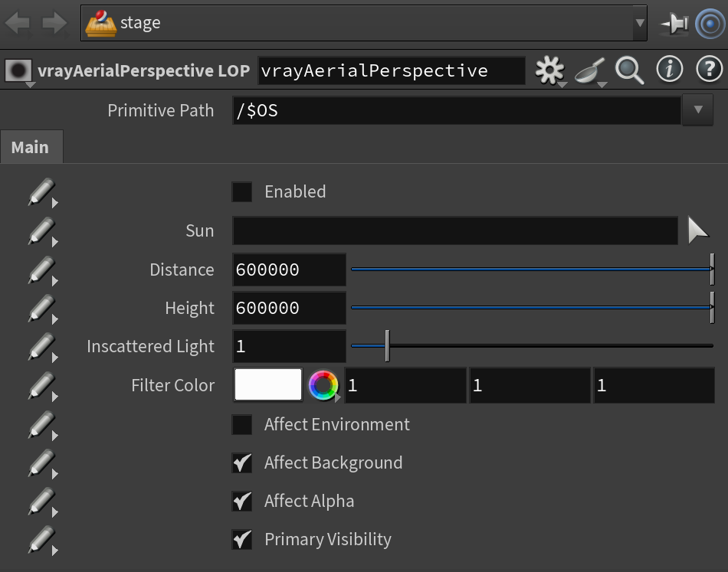Click the back navigation arrow
Image resolution: width=728 pixels, height=572 pixels.
pos(18,23)
